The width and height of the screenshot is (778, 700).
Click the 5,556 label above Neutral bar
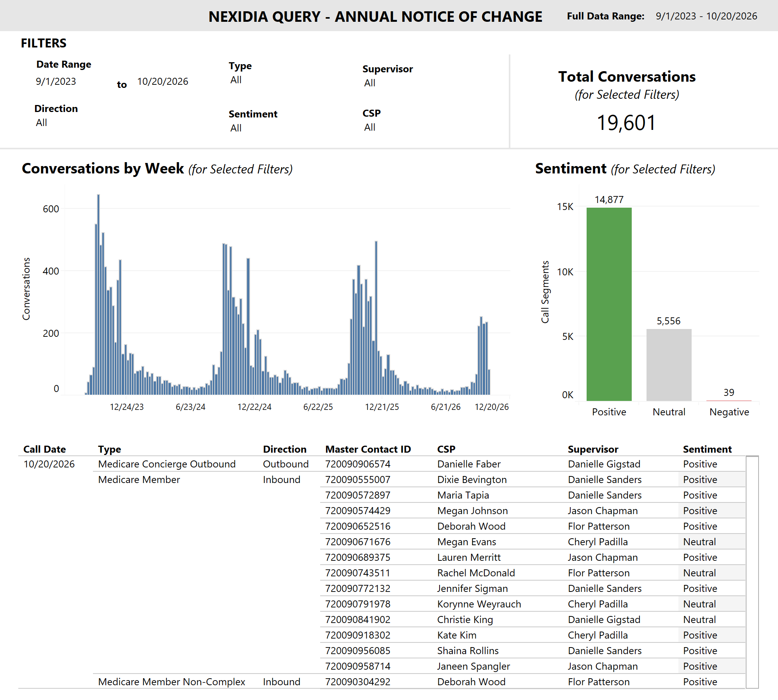669,321
